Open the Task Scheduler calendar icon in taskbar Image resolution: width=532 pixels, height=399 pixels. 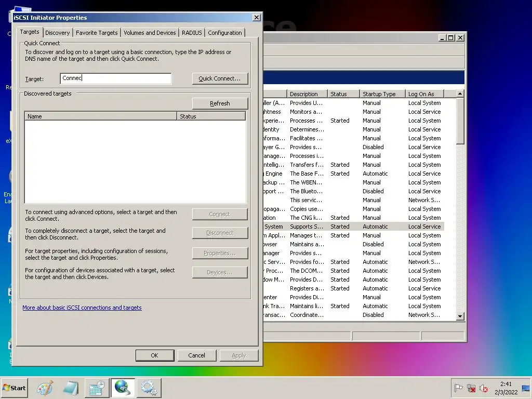pyautogui.click(x=97, y=388)
